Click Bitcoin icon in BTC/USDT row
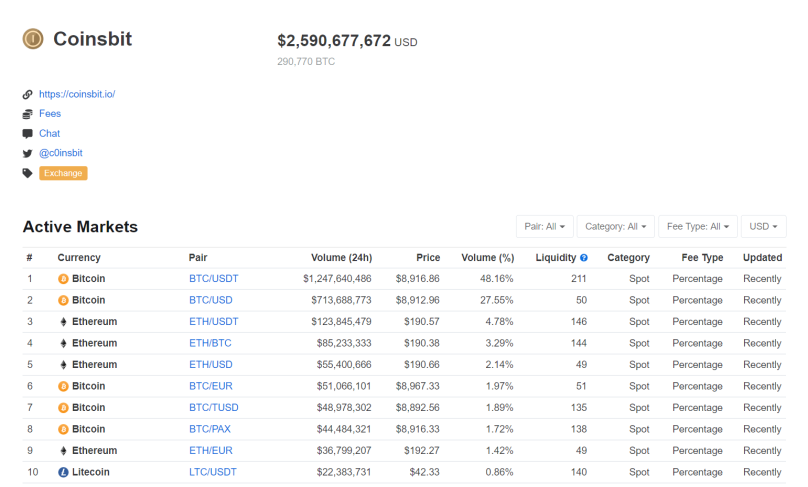This screenshot has width=808, height=487. 63,279
